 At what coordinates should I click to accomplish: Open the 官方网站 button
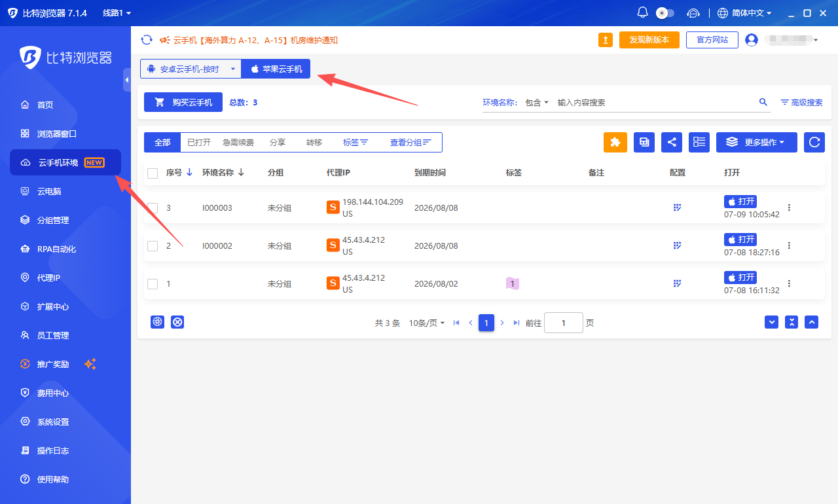[x=712, y=40]
